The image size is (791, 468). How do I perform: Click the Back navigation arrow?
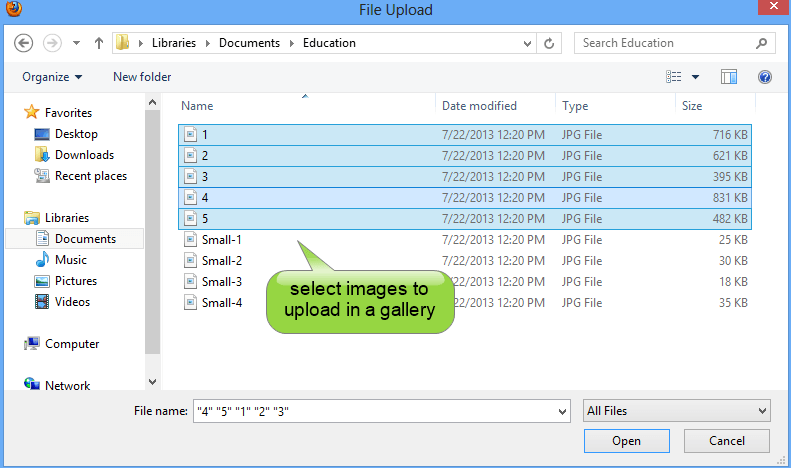point(24,43)
